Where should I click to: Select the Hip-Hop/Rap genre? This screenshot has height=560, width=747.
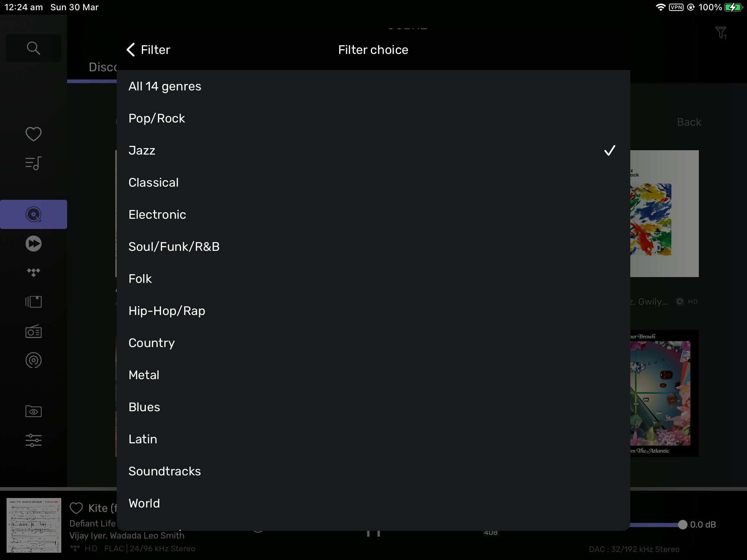[x=373, y=311]
